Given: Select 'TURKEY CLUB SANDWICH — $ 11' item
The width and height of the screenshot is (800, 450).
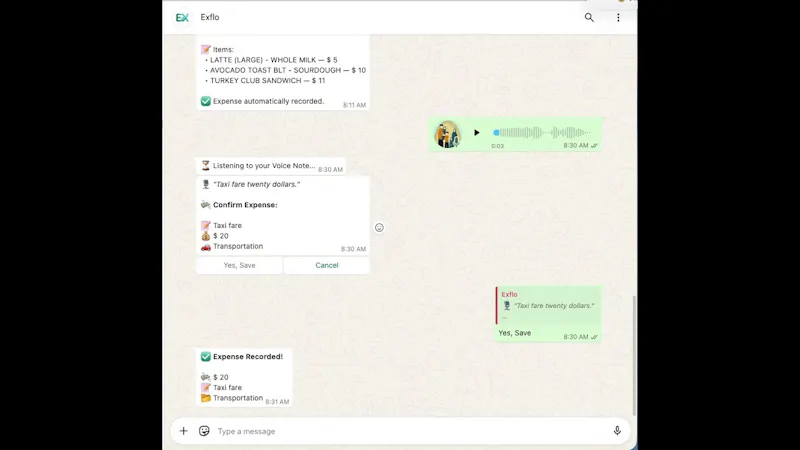Looking at the screenshot, I should point(267,81).
